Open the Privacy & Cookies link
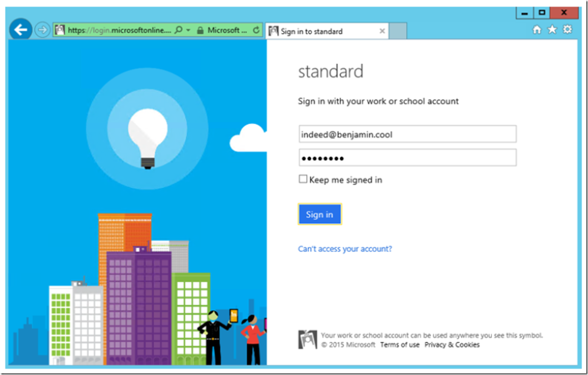The height and width of the screenshot is (375, 588). (452, 345)
